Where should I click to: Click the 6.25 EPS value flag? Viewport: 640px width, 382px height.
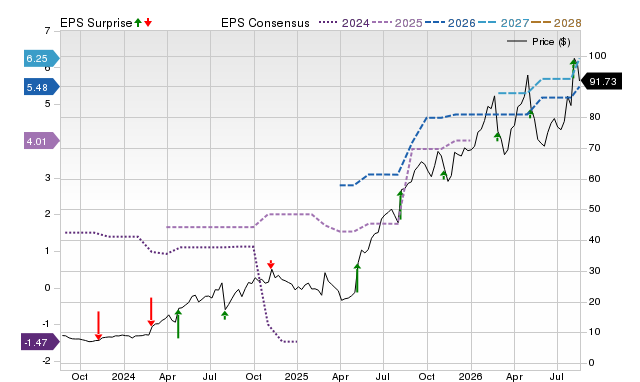(x=42, y=59)
